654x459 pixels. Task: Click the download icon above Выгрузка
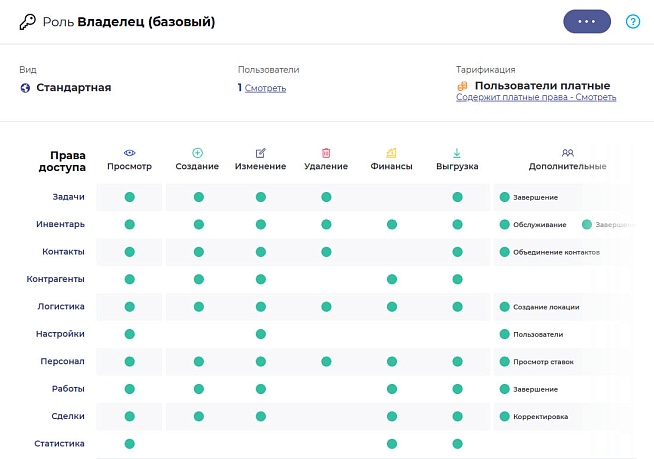(457, 153)
